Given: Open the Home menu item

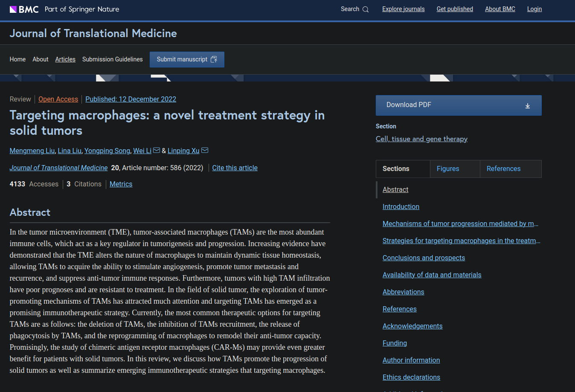Looking at the screenshot, I should click(17, 59).
